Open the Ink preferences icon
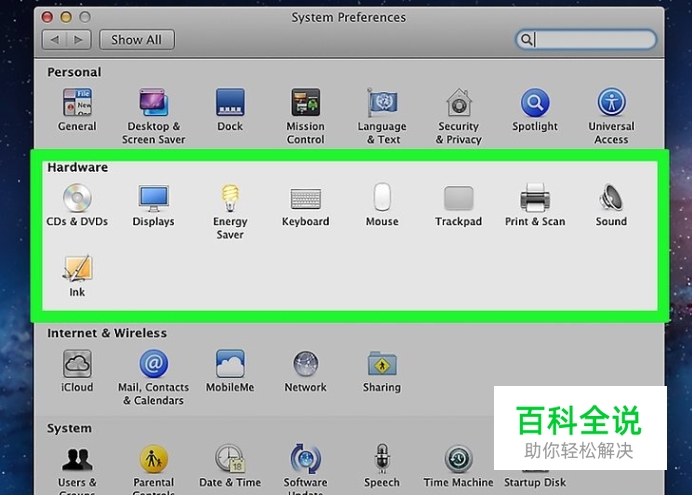 click(x=77, y=268)
